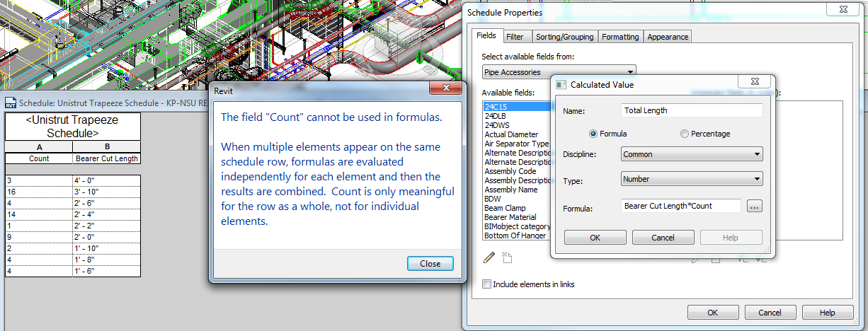Click Cancel in Schedule Properties dialog

coord(770,312)
